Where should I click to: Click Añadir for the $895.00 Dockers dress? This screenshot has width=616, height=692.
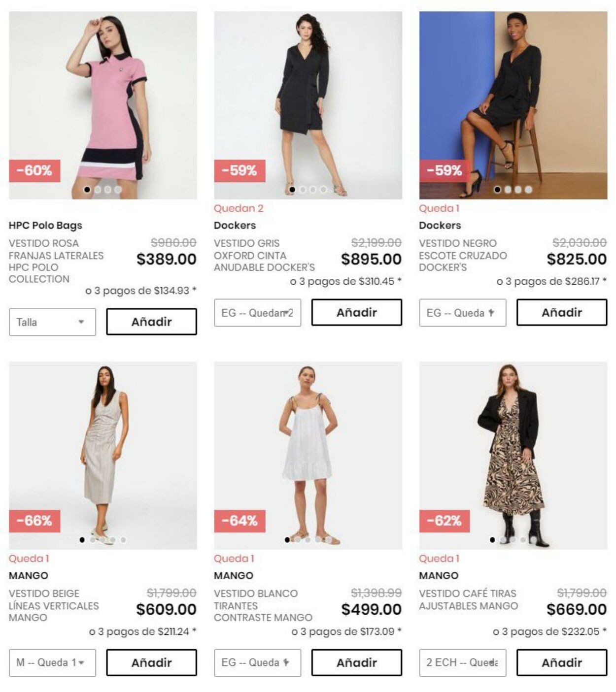click(356, 312)
